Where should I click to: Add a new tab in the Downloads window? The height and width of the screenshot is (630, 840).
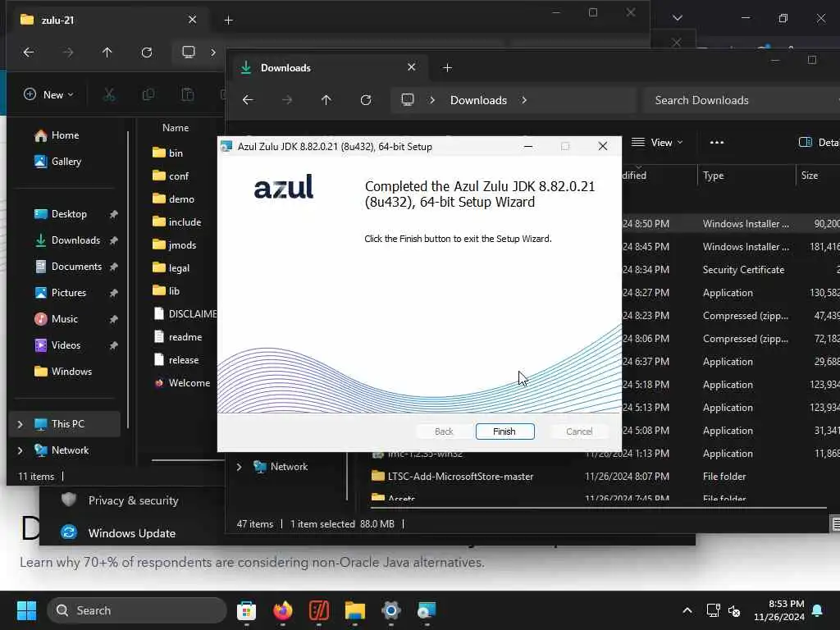[447, 67]
